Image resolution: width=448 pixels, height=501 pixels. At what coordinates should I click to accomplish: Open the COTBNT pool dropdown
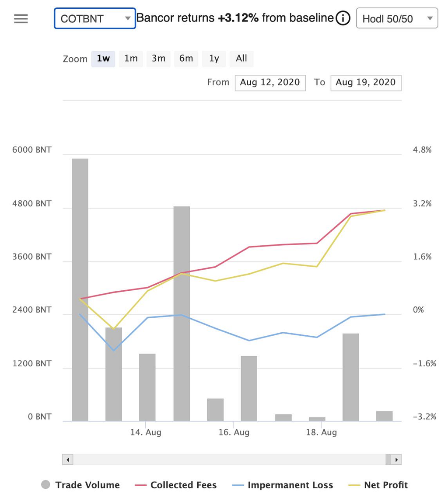pyautogui.click(x=94, y=18)
